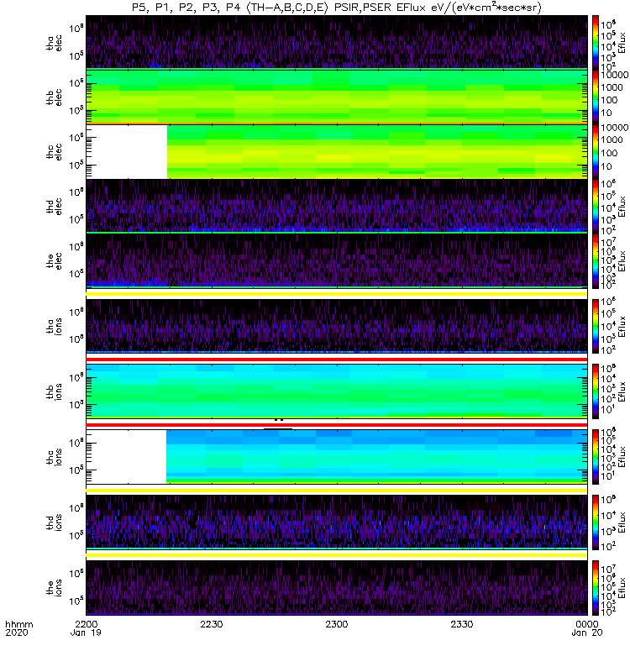Click the 100 tick on thc elec colorbar
Viewport: 630px width, 672px height.
click(610, 153)
